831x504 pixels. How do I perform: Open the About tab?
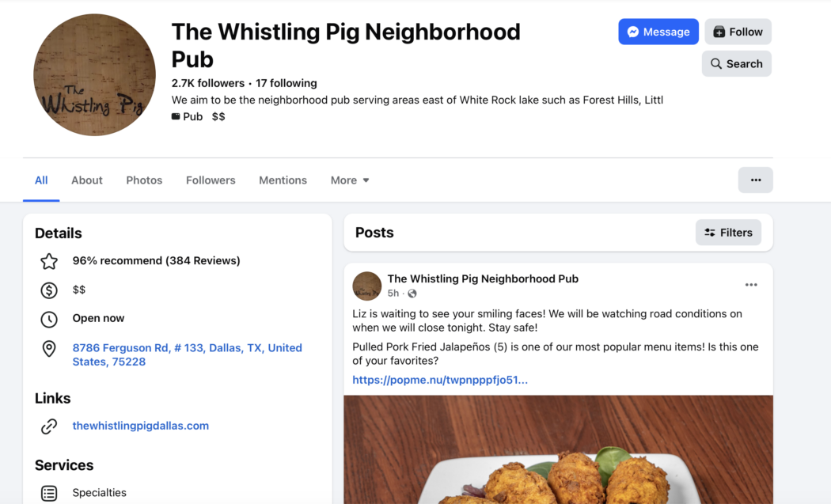[87, 180]
